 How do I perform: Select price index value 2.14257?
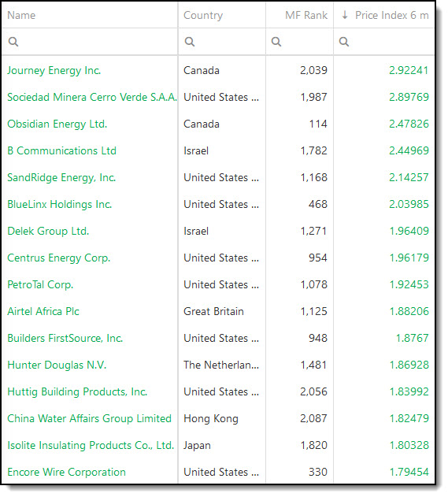[409, 177]
